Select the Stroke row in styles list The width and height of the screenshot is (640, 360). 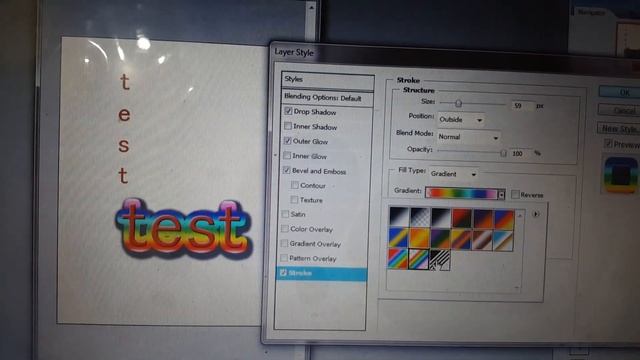[x=322, y=273]
